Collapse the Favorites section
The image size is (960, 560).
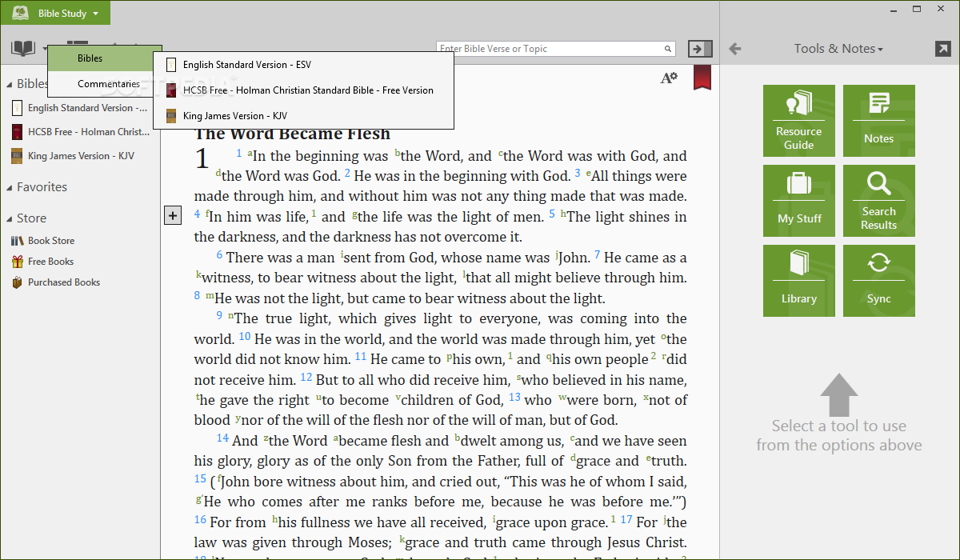[x=10, y=187]
